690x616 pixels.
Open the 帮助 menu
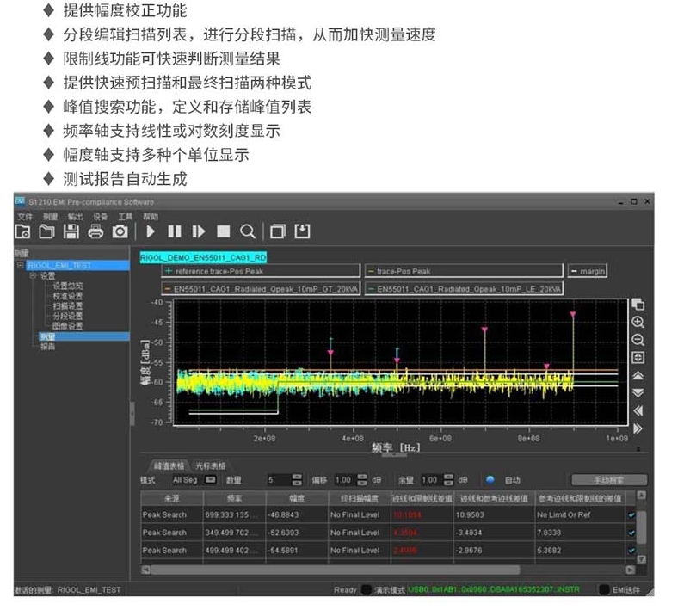[151, 217]
